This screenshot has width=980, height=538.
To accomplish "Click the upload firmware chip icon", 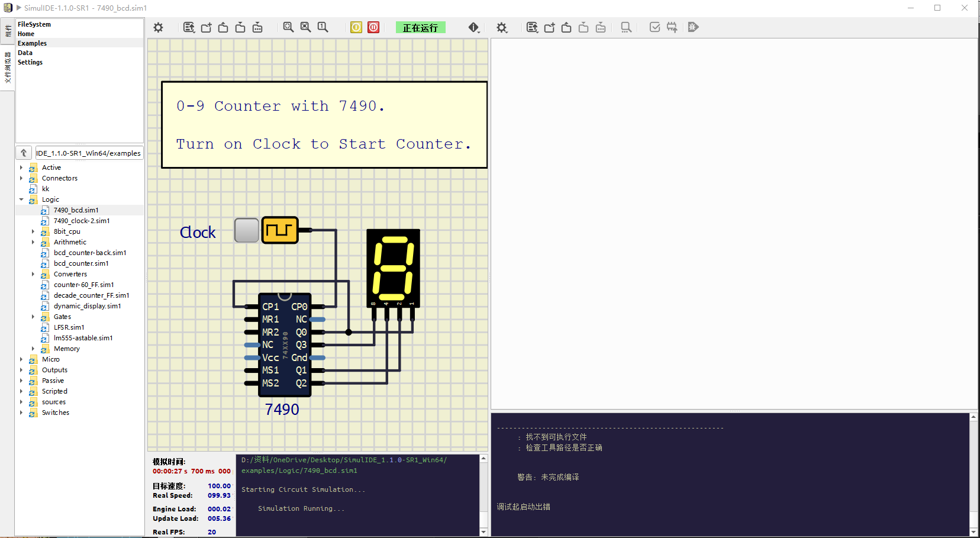I will [x=672, y=27].
